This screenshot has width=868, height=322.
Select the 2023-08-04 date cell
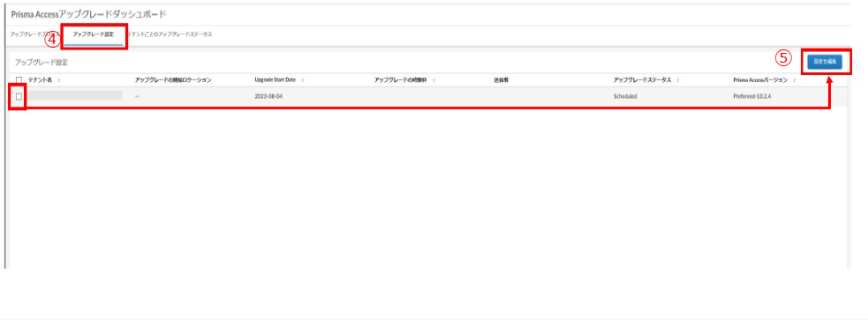(268, 96)
